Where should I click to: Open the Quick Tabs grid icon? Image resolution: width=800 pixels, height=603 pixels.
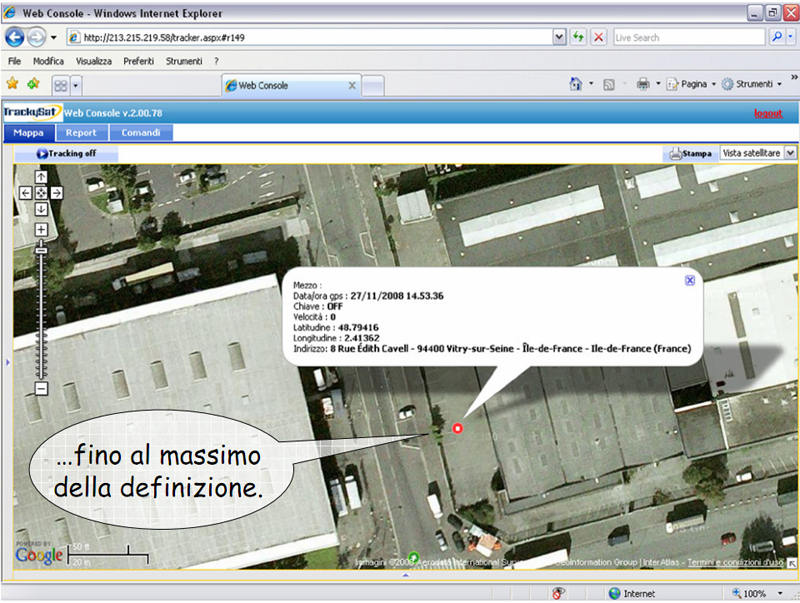coord(61,85)
